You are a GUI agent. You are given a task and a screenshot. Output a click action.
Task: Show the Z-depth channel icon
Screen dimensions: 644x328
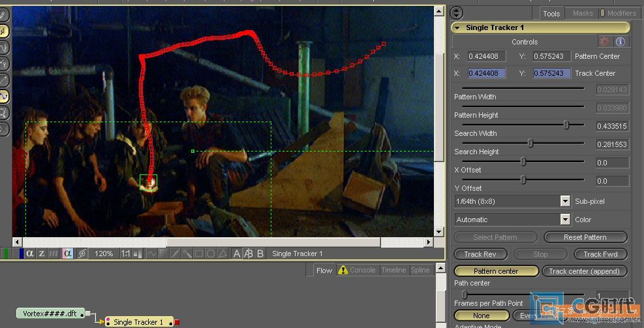coord(42,254)
